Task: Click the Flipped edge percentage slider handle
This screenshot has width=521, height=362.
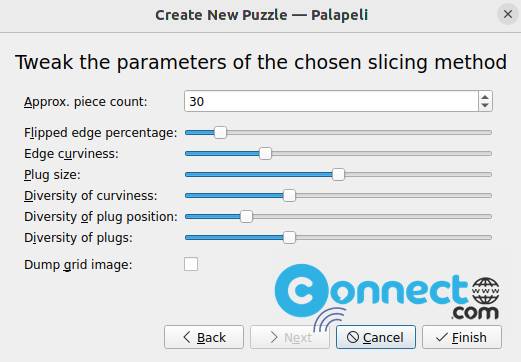Action: pos(220,132)
